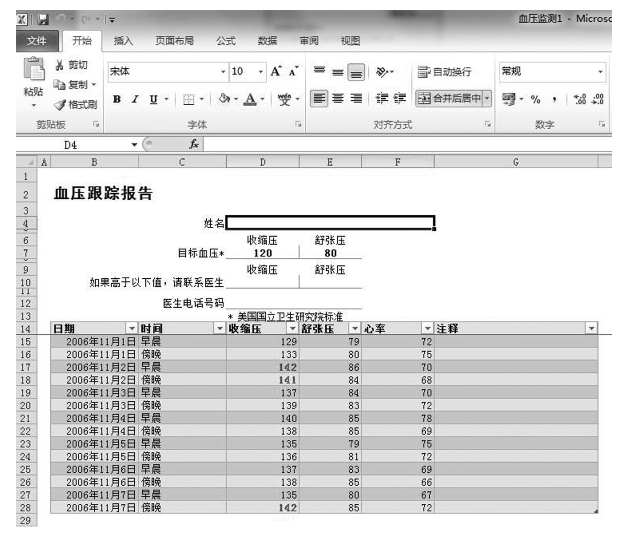Apply the Fill Color paint bucket
Image resolution: width=626 pixels, height=535 pixels.
pyautogui.click(x=224, y=99)
